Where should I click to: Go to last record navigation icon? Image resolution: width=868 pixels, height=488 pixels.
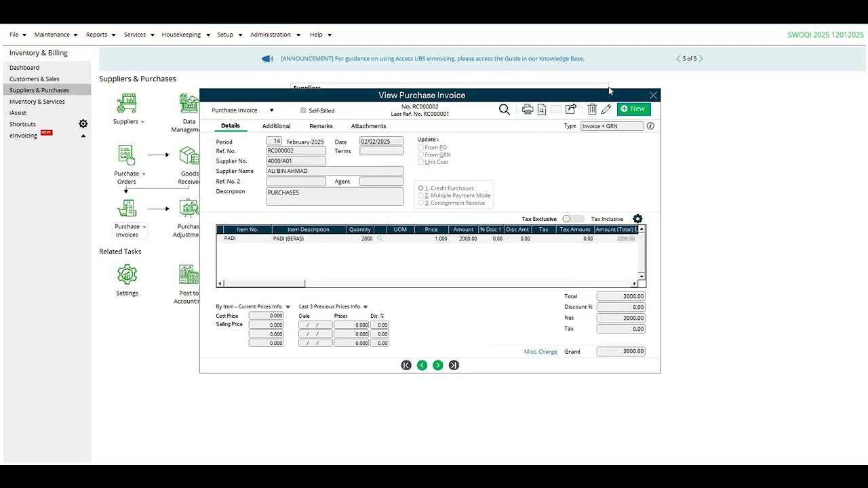(454, 365)
